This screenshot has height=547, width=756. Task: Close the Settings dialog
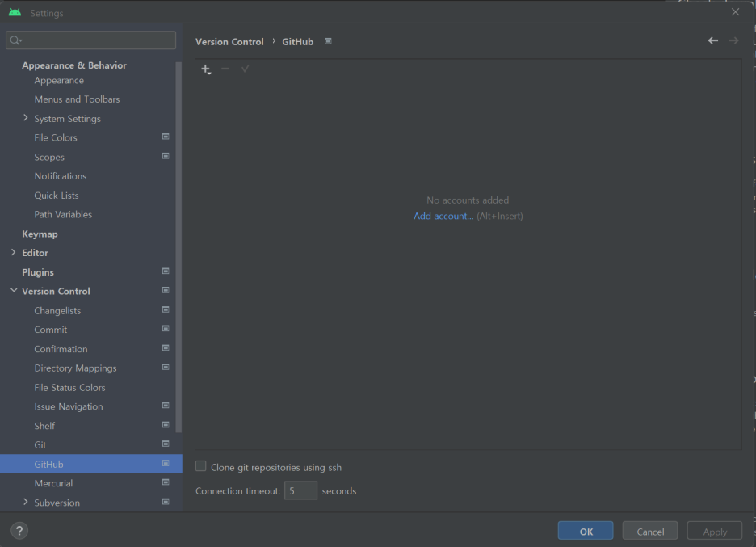(x=735, y=12)
